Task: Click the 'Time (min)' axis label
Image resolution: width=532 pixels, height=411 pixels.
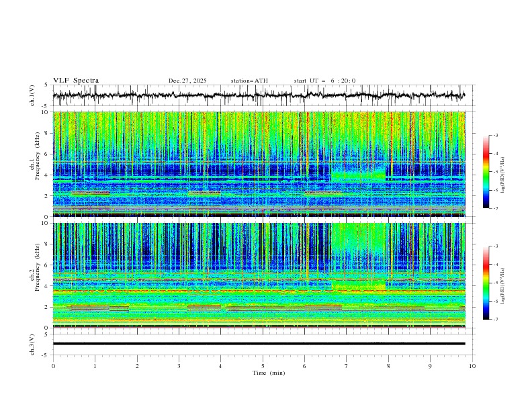Action: point(269,373)
